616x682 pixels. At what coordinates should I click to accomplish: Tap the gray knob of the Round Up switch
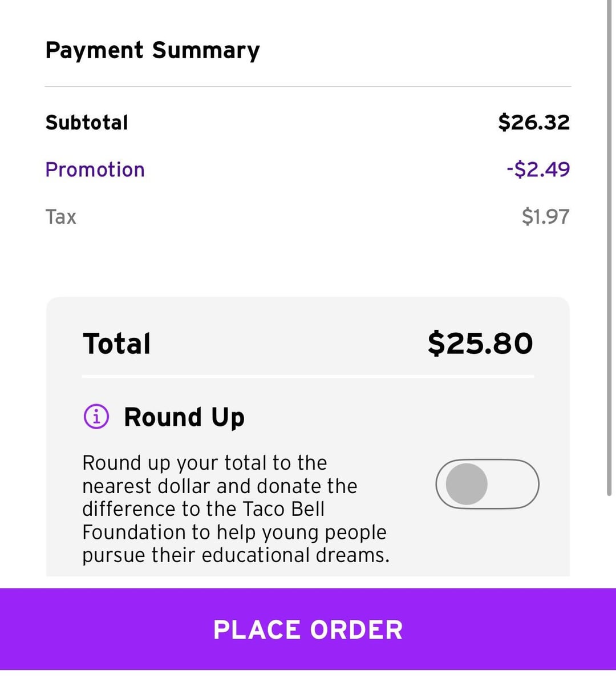pos(467,484)
